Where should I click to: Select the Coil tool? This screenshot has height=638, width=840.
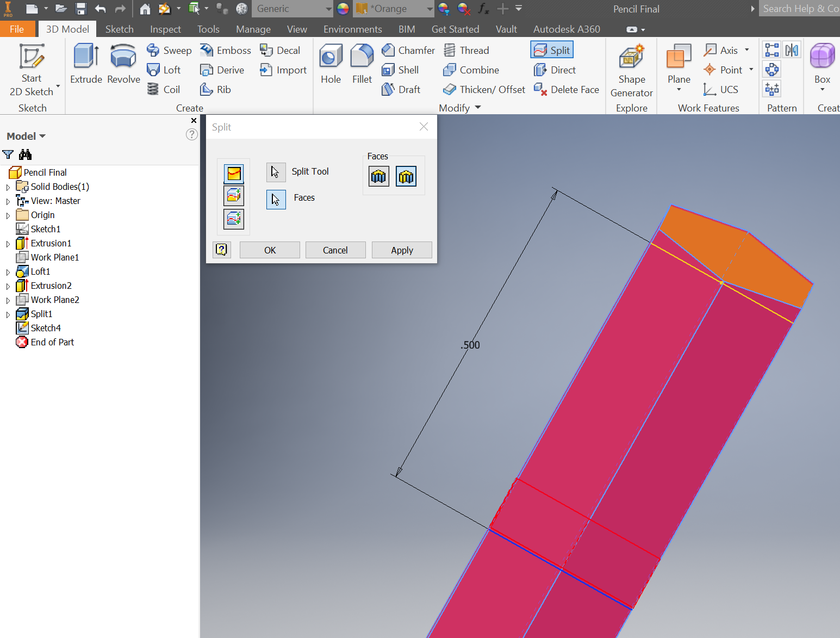(x=163, y=89)
